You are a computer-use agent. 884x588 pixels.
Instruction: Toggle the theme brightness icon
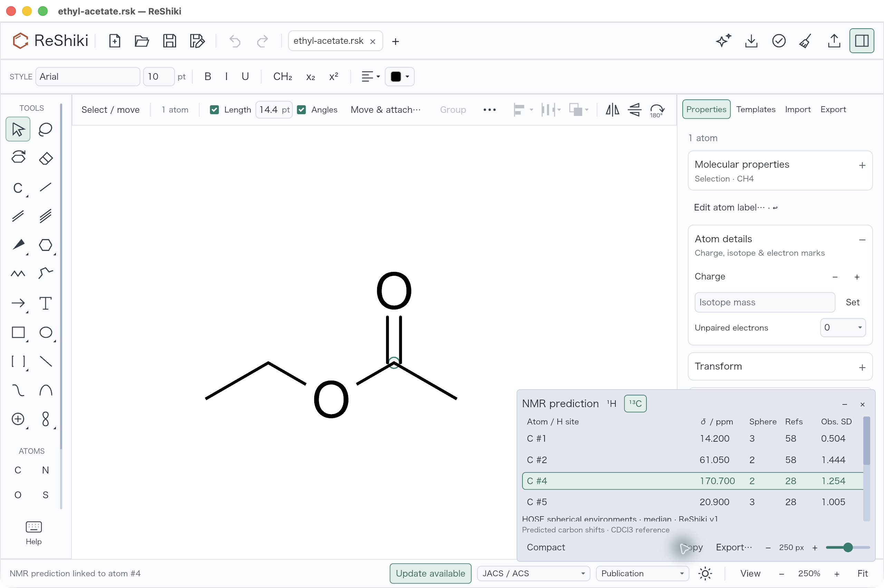coord(705,574)
